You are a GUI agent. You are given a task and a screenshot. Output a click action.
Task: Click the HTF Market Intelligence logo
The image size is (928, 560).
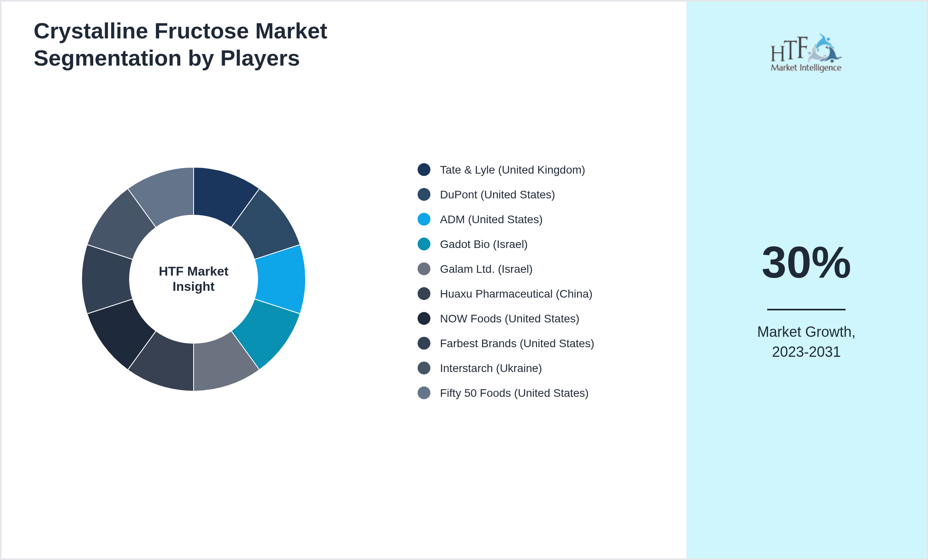click(x=805, y=54)
